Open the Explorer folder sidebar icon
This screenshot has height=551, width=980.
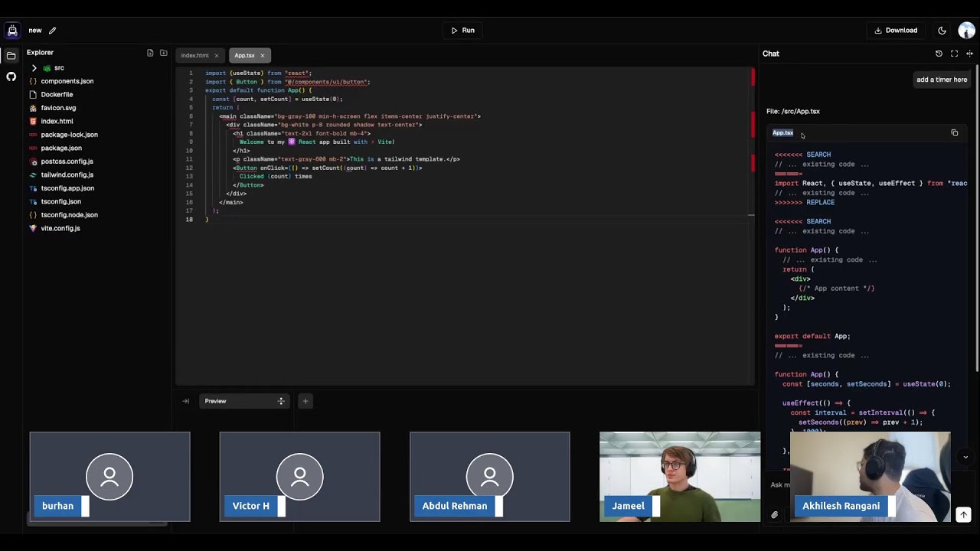11,56
